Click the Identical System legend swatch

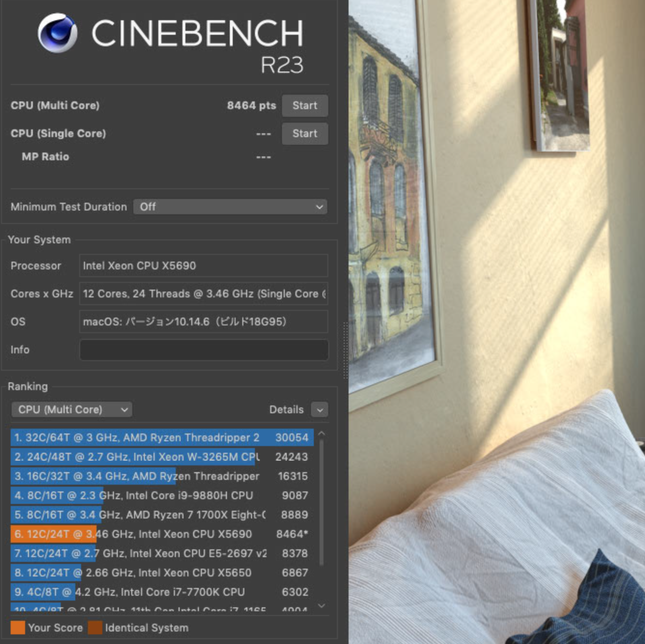95,628
